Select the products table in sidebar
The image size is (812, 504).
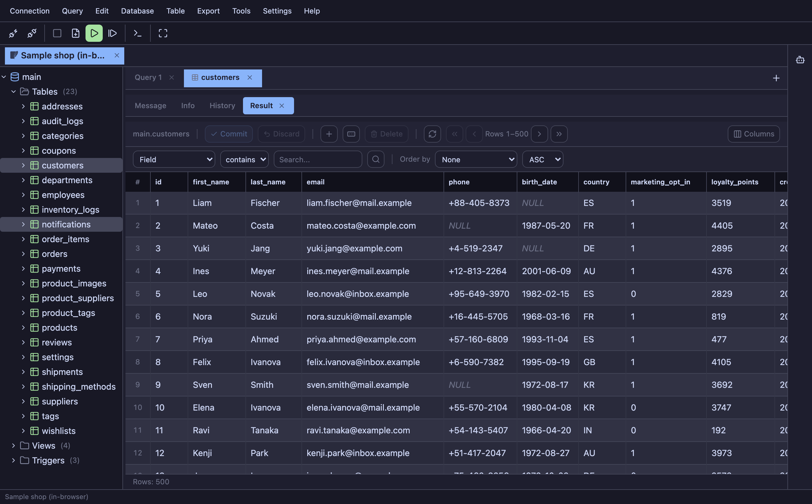[59, 328]
